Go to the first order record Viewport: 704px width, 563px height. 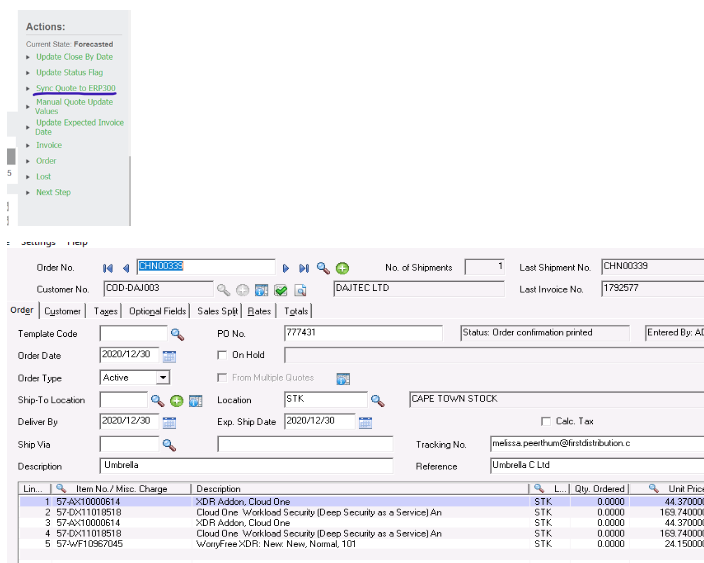click(x=108, y=268)
